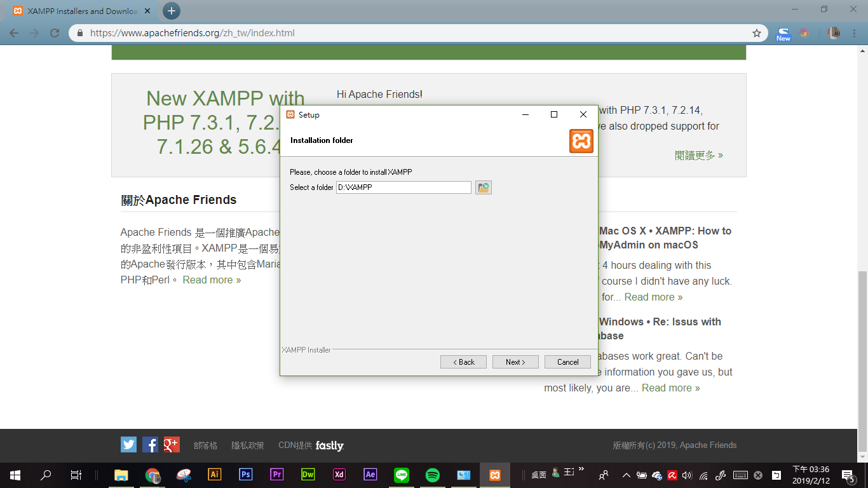Image resolution: width=868 pixels, height=488 pixels.
Task: Click the XAMPP logo in Setup header
Action: [581, 141]
